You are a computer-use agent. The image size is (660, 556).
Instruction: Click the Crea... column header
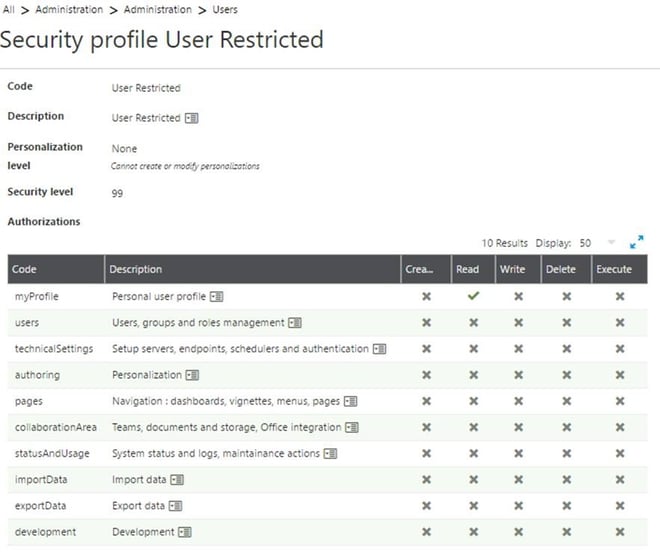(x=426, y=269)
